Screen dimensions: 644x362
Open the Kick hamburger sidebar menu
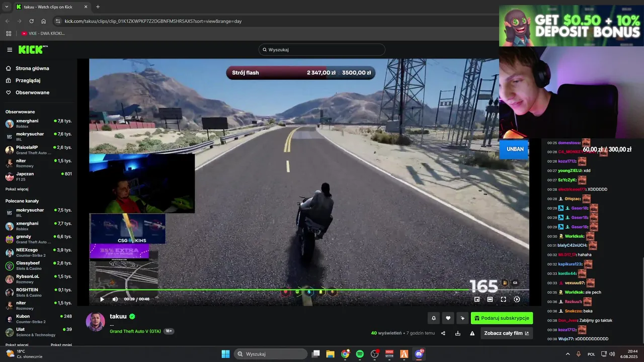(x=10, y=50)
